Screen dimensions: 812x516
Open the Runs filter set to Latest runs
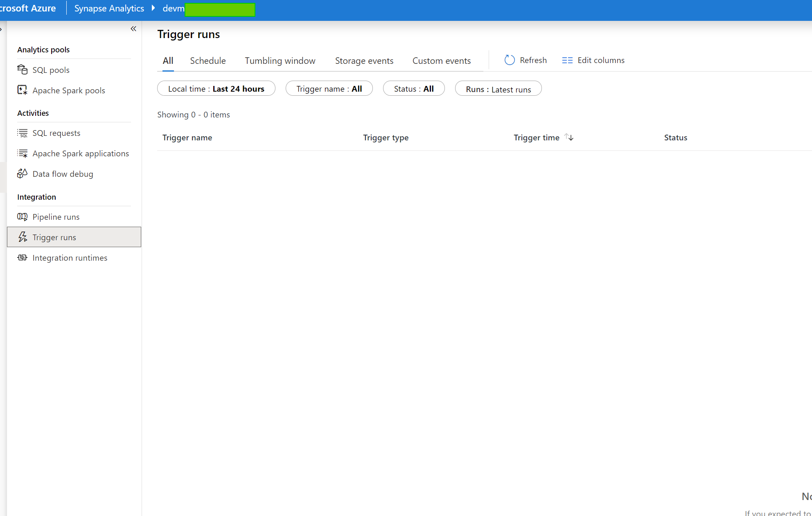[498, 88]
